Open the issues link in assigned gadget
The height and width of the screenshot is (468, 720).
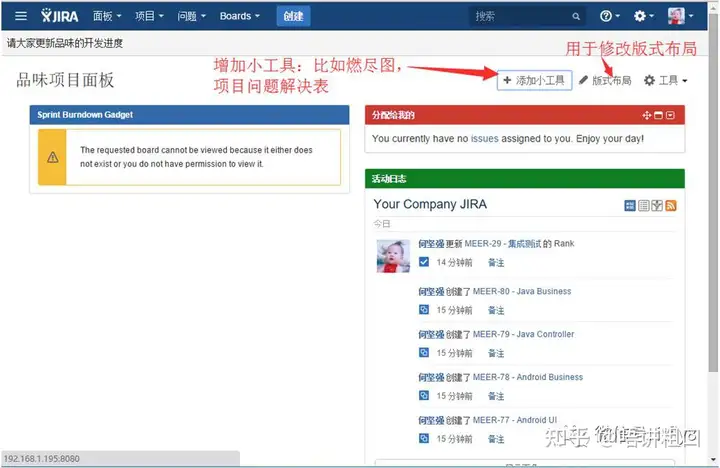(x=484, y=139)
